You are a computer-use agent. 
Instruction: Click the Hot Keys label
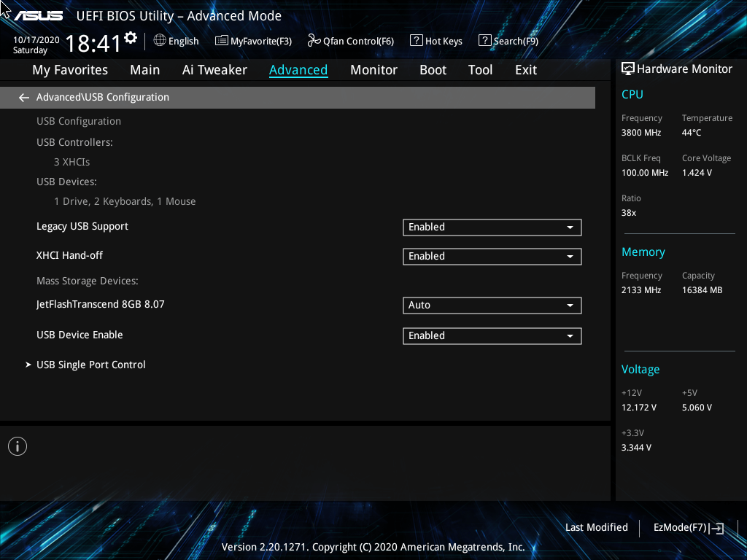[x=444, y=41]
